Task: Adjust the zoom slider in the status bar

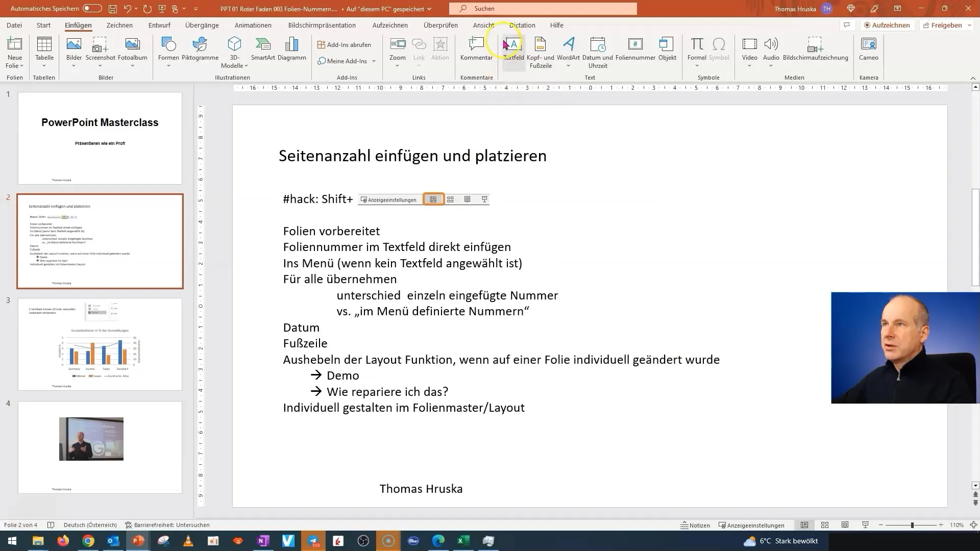Action: 912,525
